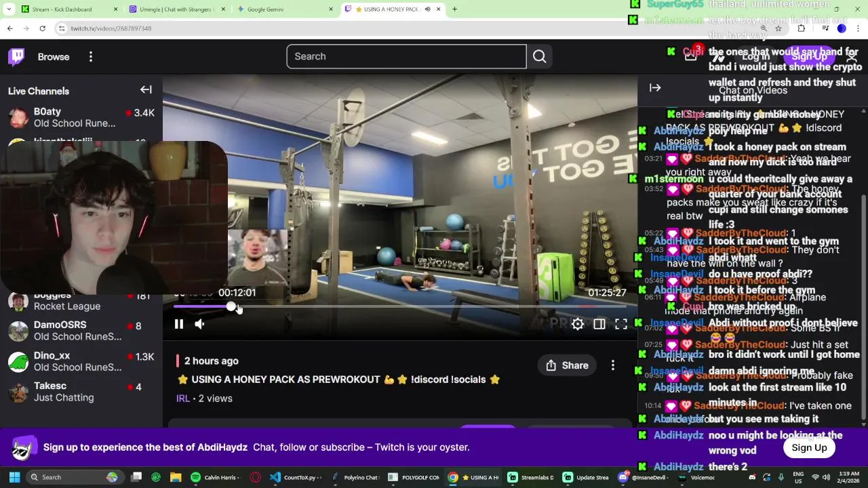This screenshot has height=488, width=868.
Task: Switch to the Umingle chat tab
Action: pos(176,9)
